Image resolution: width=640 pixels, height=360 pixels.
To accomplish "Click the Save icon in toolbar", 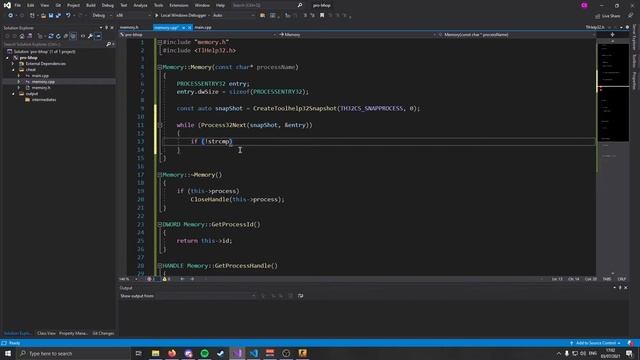I will coord(51,16).
